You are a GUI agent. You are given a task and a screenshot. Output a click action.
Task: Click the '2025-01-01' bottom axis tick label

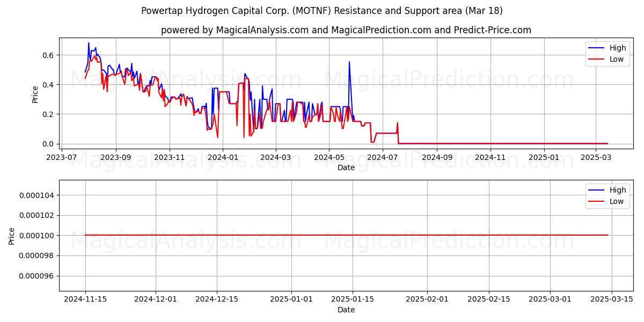click(291, 299)
